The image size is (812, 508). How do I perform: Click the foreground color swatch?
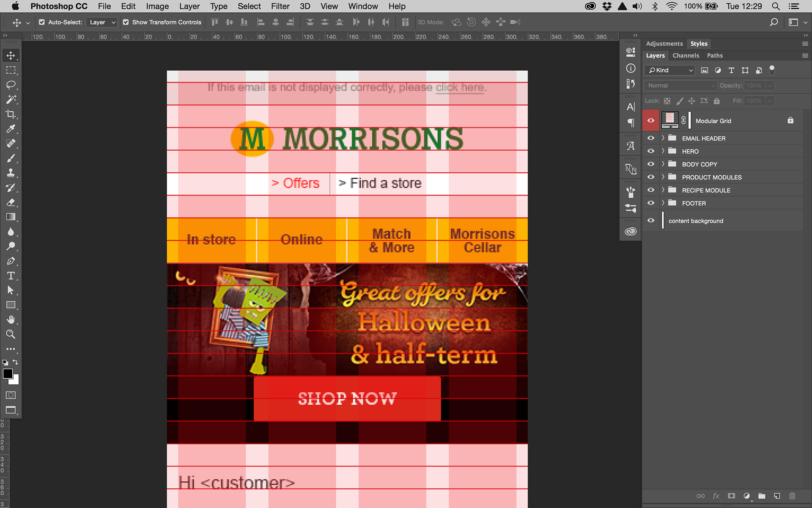(8, 374)
